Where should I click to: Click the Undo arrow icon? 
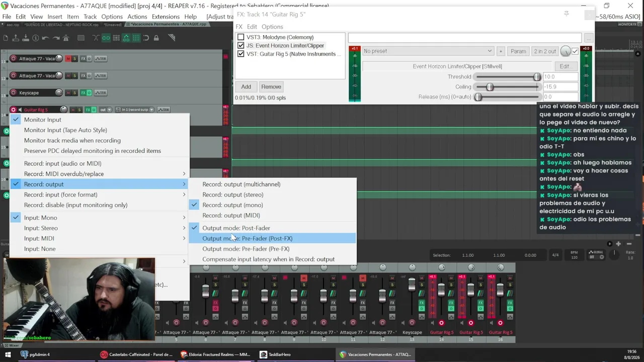pyautogui.click(x=46, y=38)
